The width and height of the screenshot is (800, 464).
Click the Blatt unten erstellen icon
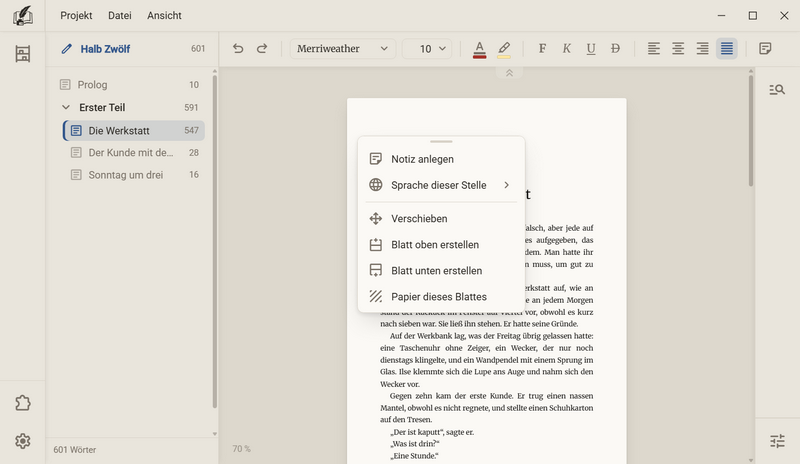click(376, 271)
